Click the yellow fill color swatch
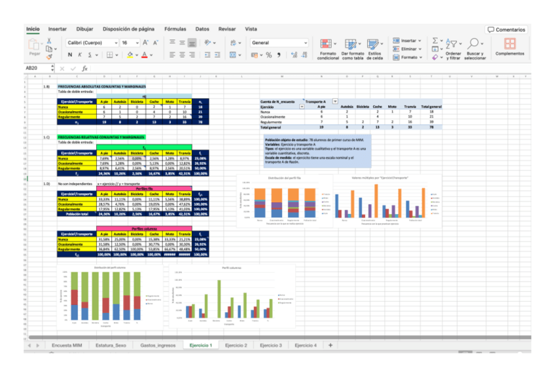 click(131, 55)
